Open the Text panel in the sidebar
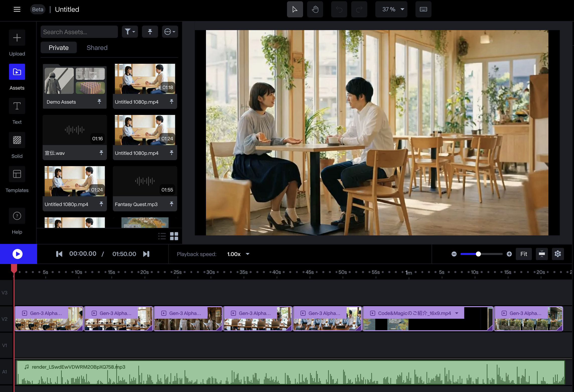The width and height of the screenshot is (574, 392). [17, 110]
